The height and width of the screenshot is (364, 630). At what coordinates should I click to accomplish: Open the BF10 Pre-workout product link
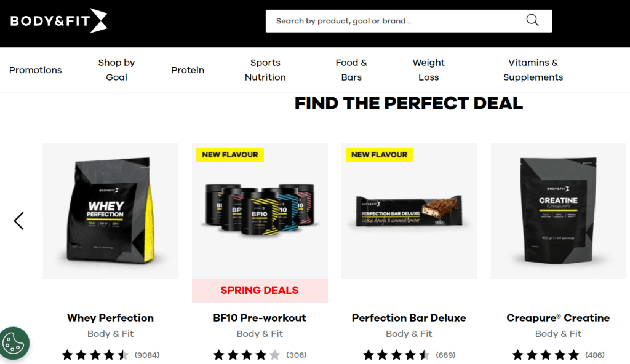pos(260,318)
